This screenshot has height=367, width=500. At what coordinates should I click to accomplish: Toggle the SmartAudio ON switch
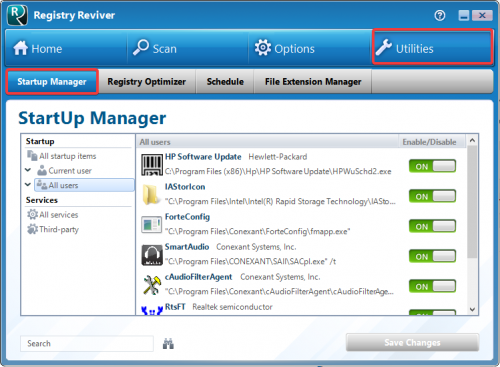(x=432, y=256)
